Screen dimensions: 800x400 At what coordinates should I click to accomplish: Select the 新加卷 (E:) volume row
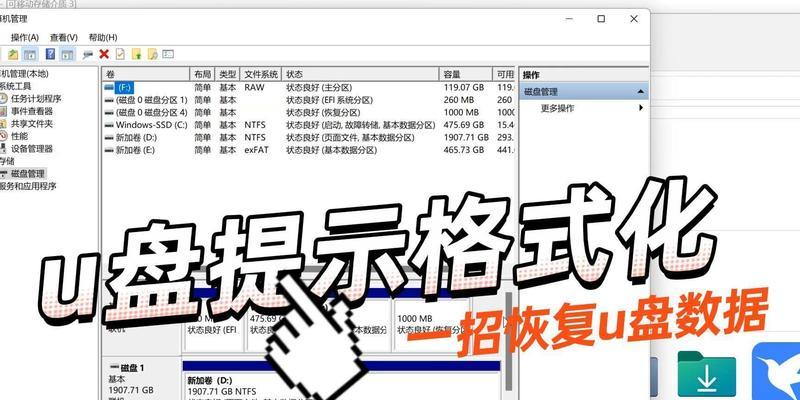[x=309, y=151]
